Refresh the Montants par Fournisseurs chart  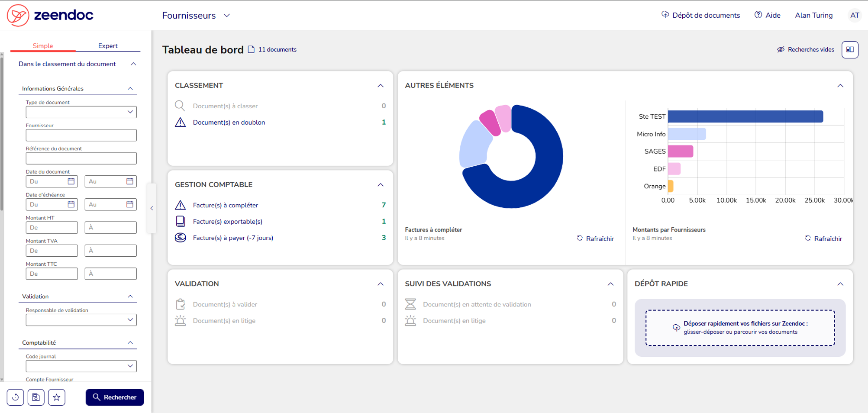pyautogui.click(x=823, y=239)
